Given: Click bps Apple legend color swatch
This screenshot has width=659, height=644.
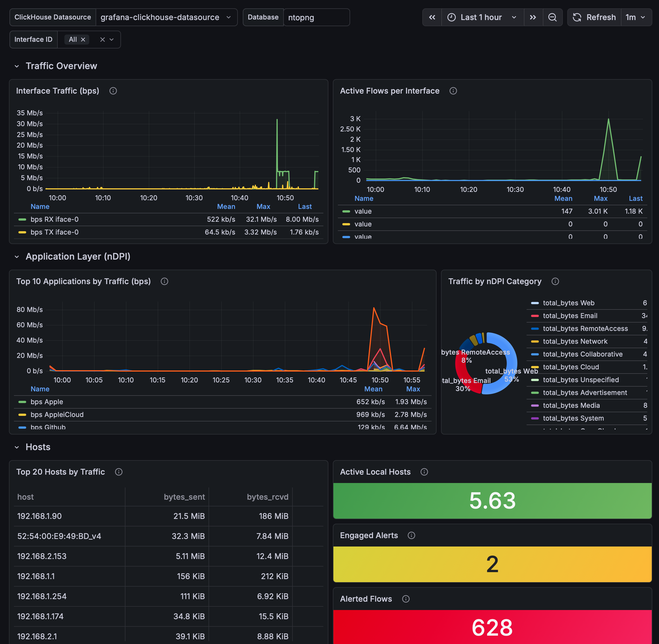Looking at the screenshot, I should tap(22, 402).
